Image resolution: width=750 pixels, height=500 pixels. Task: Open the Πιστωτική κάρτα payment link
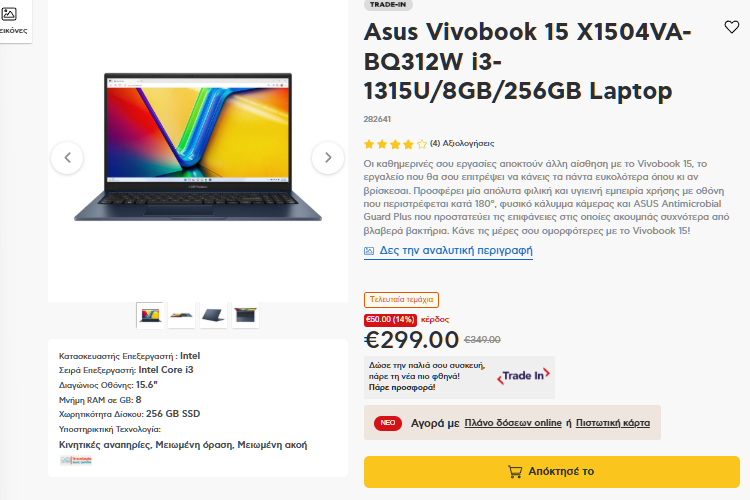[613, 423]
